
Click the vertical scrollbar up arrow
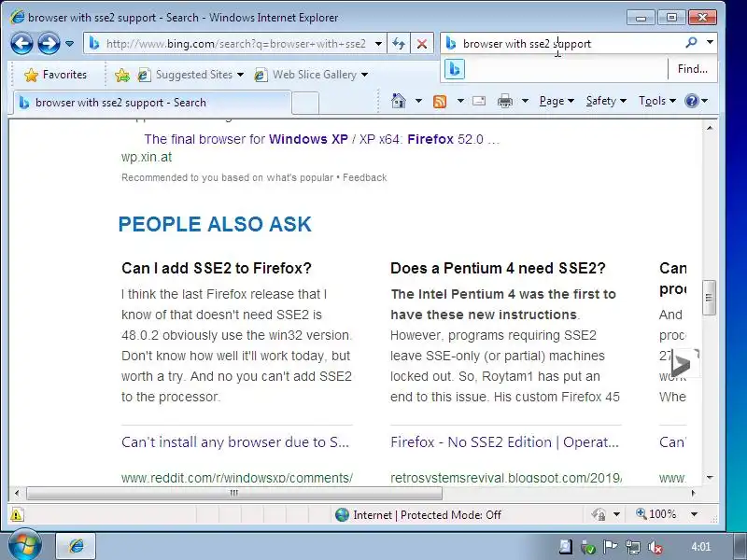click(x=710, y=128)
